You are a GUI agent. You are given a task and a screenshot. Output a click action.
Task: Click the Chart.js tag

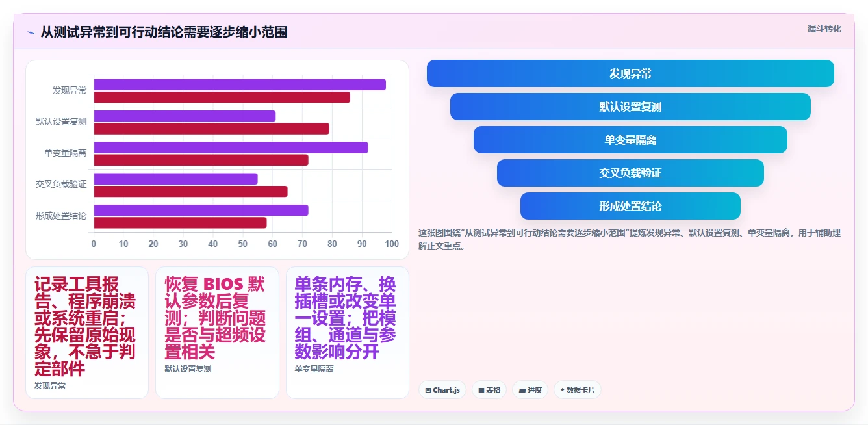pyautogui.click(x=442, y=390)
